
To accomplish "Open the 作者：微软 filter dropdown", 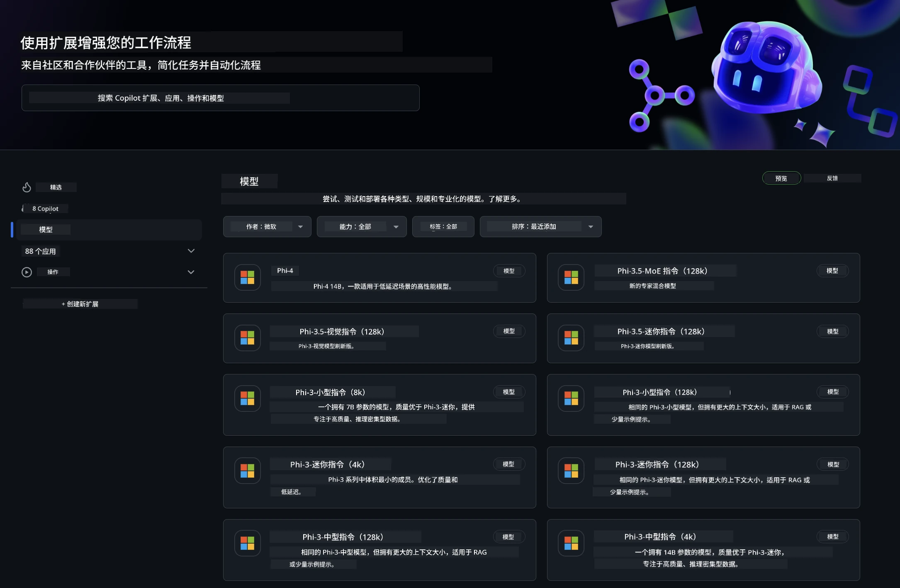I will [267, 227].
